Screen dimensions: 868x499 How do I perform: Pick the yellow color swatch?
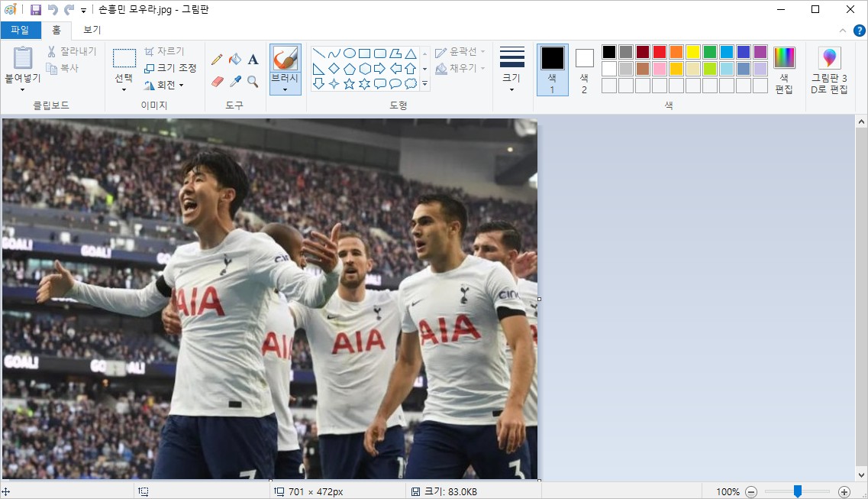693,52
